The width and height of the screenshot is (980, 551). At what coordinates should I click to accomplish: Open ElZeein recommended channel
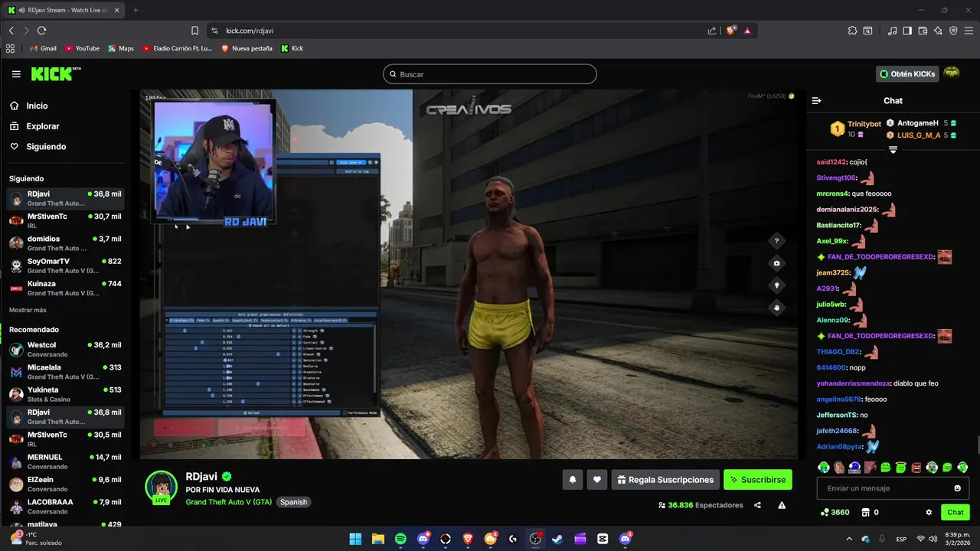[x=64, y=484]
